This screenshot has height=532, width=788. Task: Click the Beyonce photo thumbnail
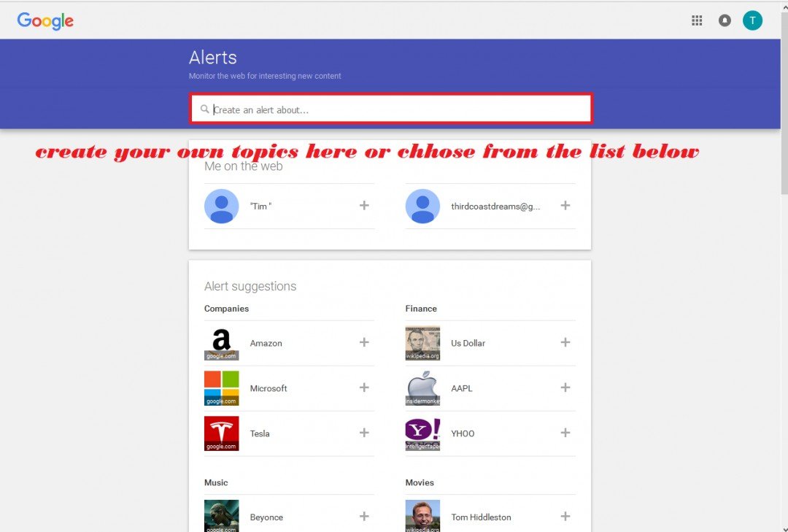[222, 516]
